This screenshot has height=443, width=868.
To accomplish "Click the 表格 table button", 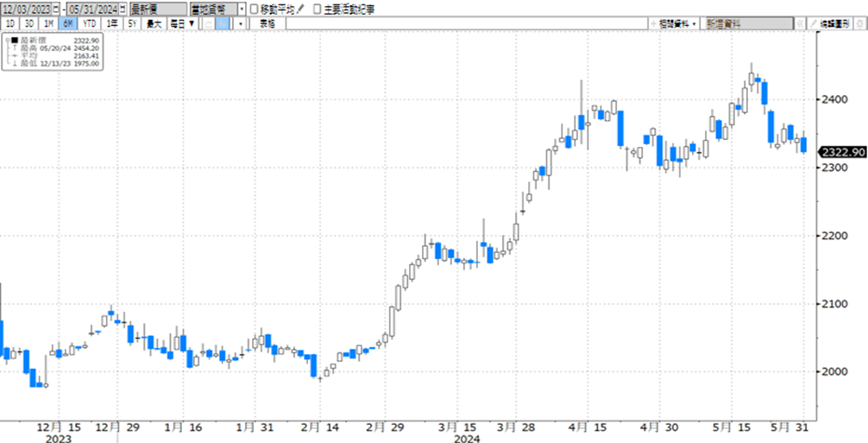I will pos(267,24).
